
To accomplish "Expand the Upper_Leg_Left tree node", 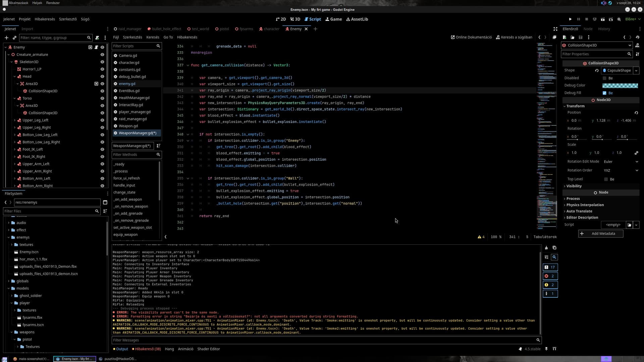I will [15, 120].
